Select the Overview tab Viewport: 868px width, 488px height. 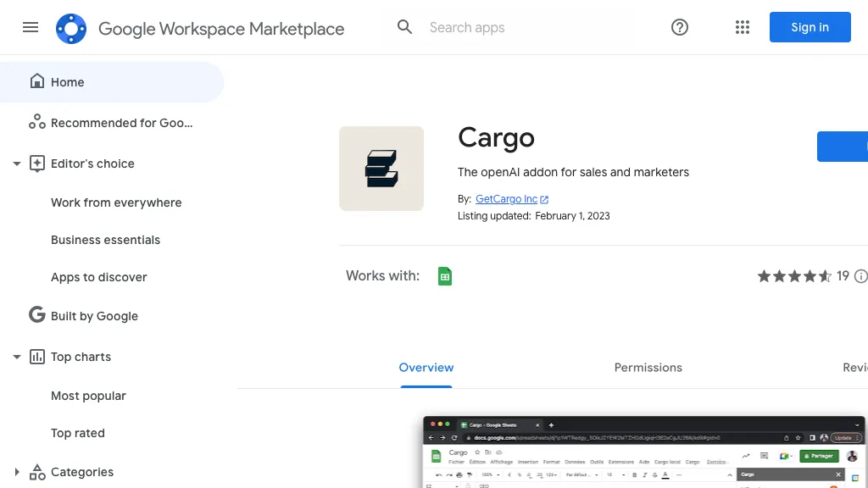tap(426, 368)
